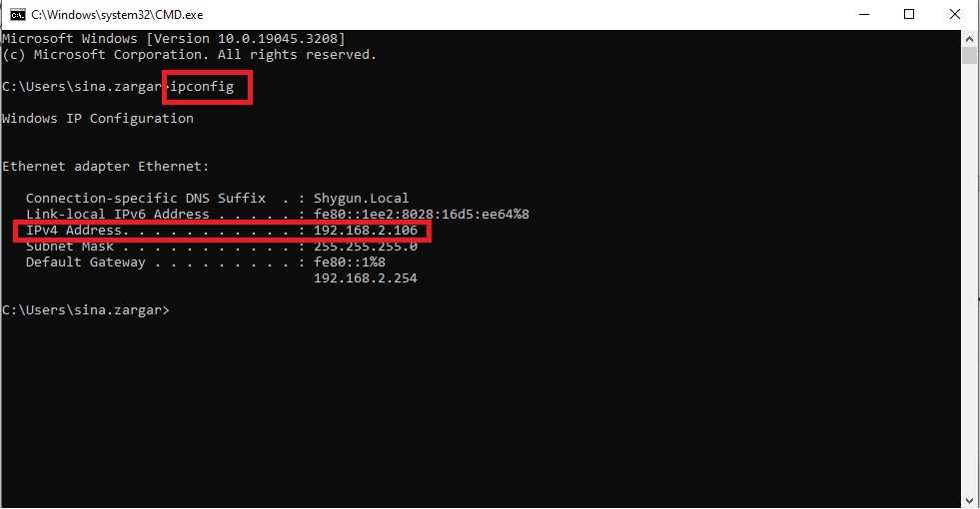
Task: Click the IPv4 address 192.168.2.106
Action: (366, 230)
